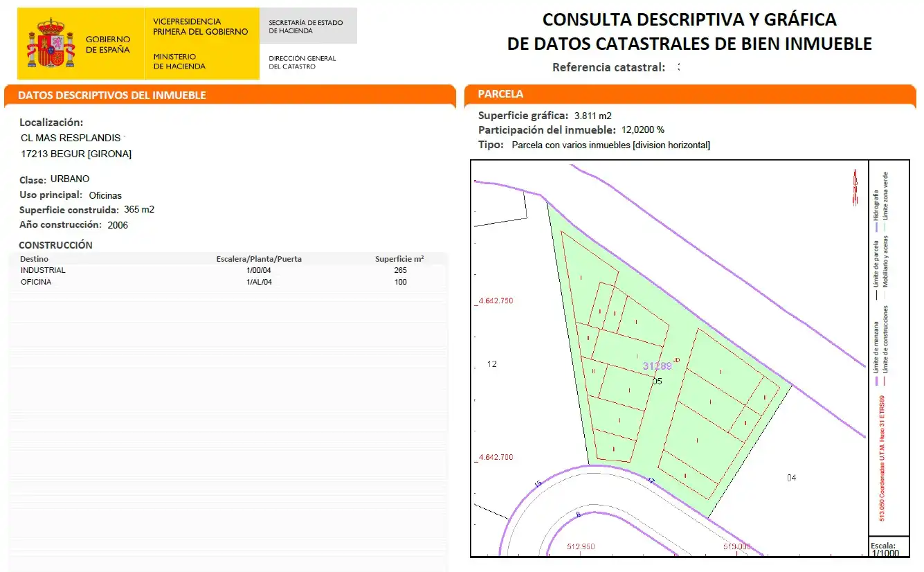Image resolution: width=924 pixels, height=572 pixels.
Task: Select the '512.950' coordinate on the map
Action: 581,547
